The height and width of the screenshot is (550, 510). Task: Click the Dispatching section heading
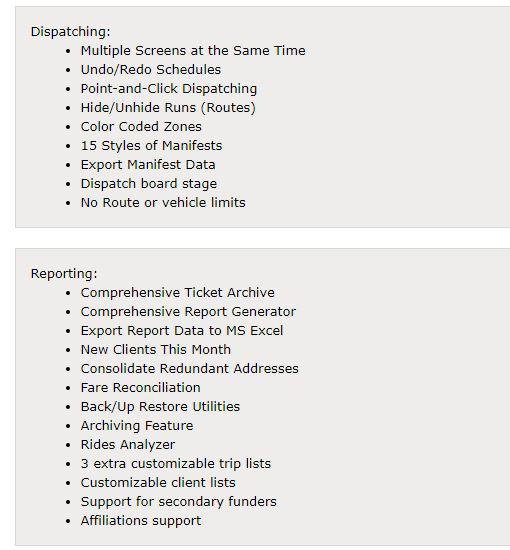[71, 32]
